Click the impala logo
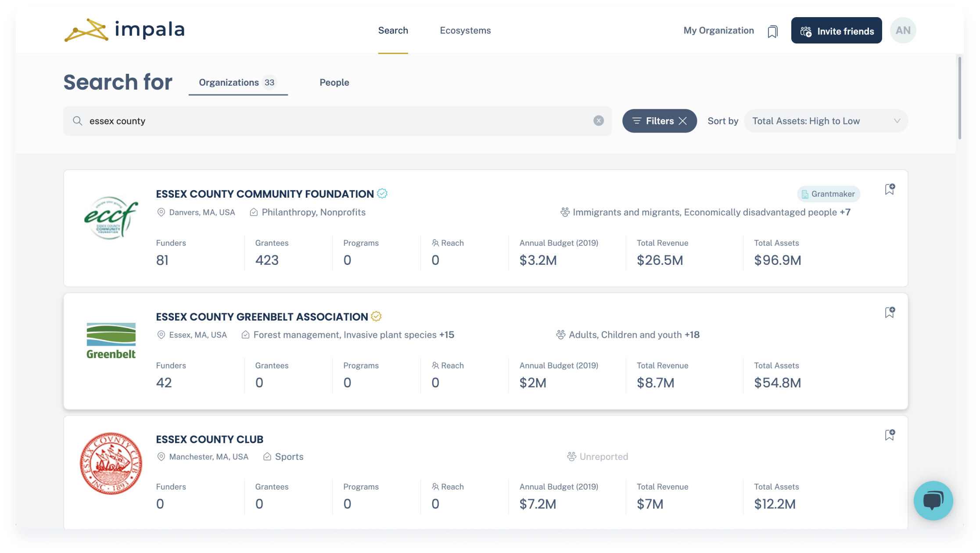This screenshot has width=980, height=553. [x=125, y=30]
